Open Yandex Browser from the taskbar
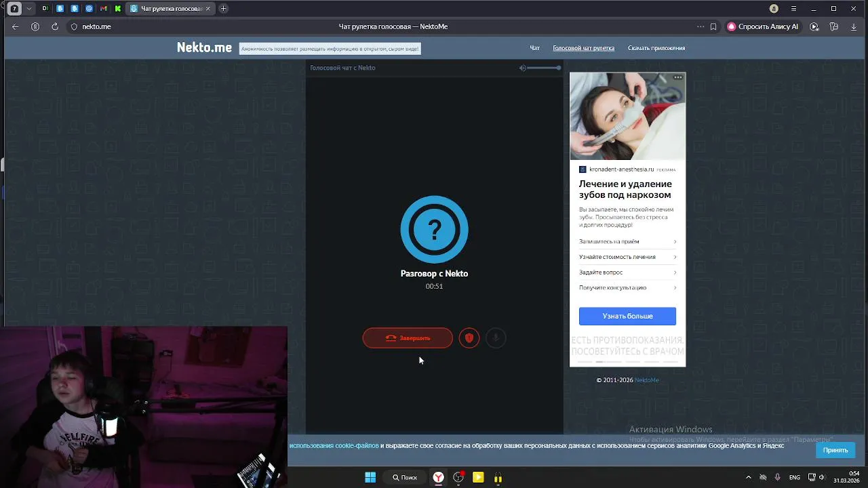The height and width of the screenshot is (488, 868). coord(439,477)
